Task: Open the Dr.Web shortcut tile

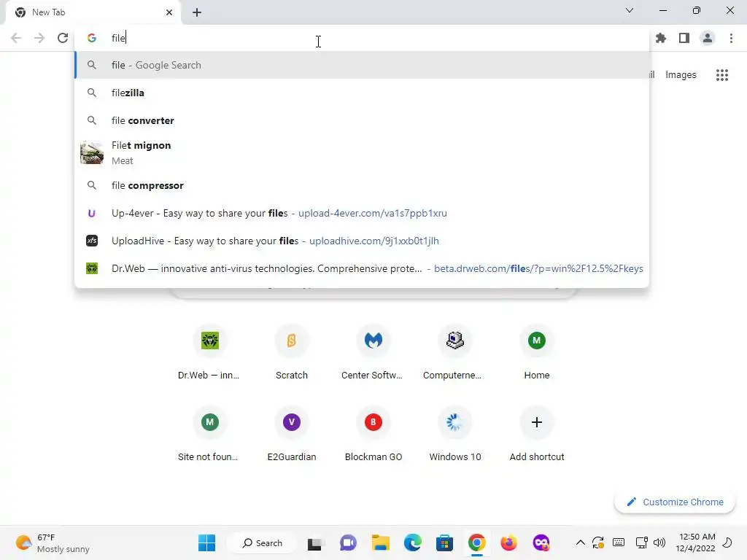Action: click(x=209, y=352)
